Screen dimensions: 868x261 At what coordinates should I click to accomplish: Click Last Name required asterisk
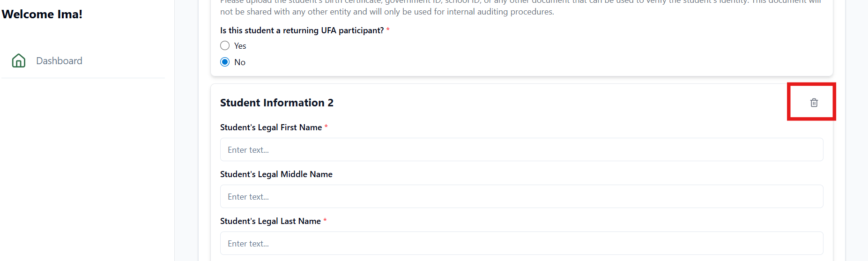coord(325,220)
